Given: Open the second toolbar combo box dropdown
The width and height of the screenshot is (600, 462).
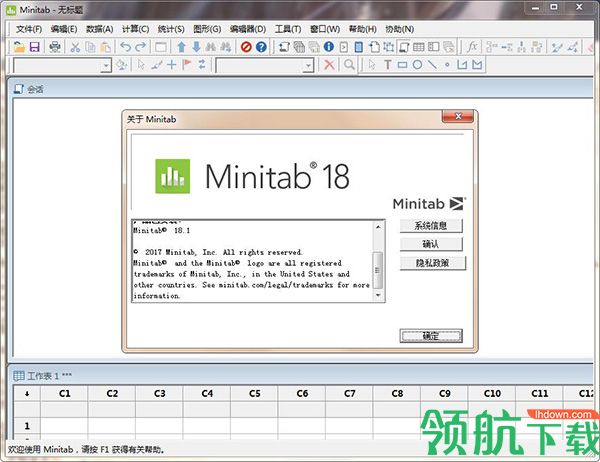Looking at the screenshot, I should click(308, 66).
